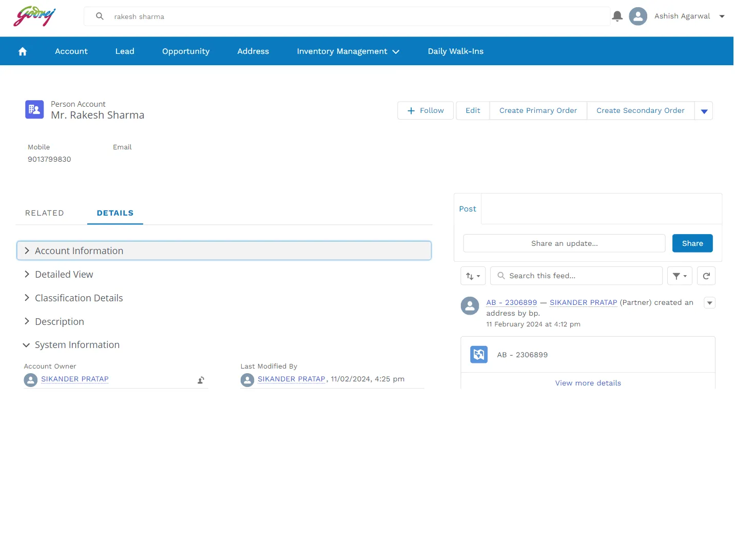Open the feed sort order dropdown

coord(473,276)
